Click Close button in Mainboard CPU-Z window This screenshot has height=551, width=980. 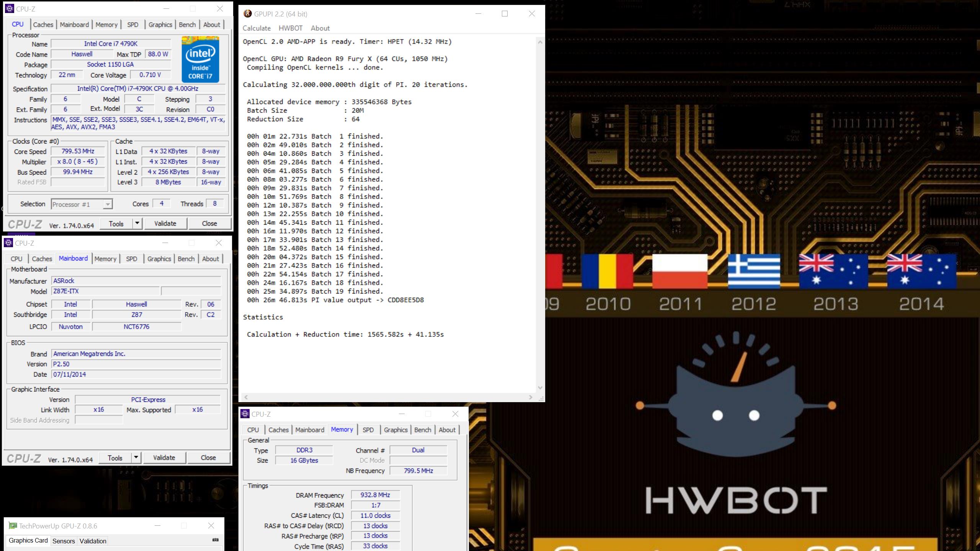208,458
